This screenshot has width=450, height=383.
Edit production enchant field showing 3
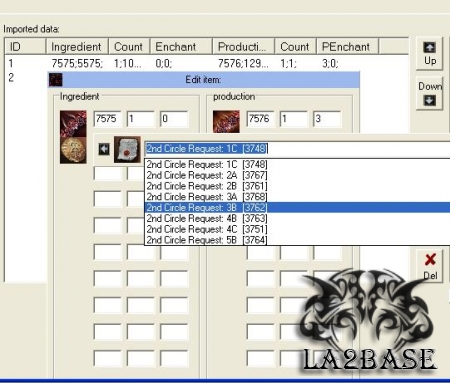coord(327,119)
